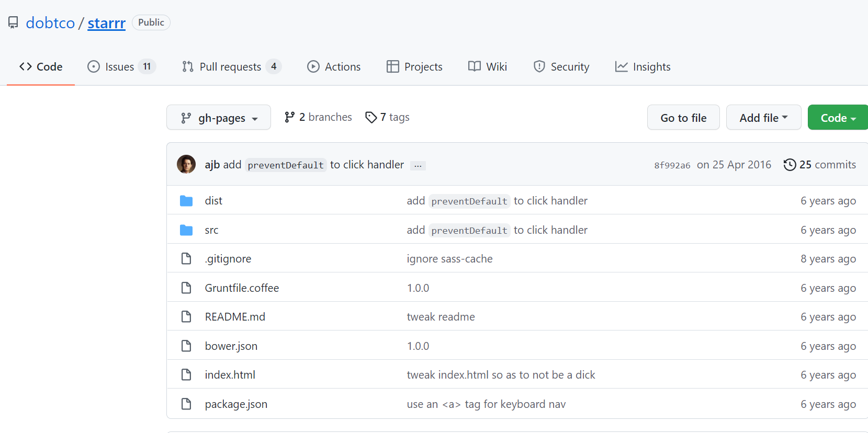The image size is (868, 433).
Task: Open the Gruntfile.coffee row 1.0.0 commit
Action: click(418, 288)
